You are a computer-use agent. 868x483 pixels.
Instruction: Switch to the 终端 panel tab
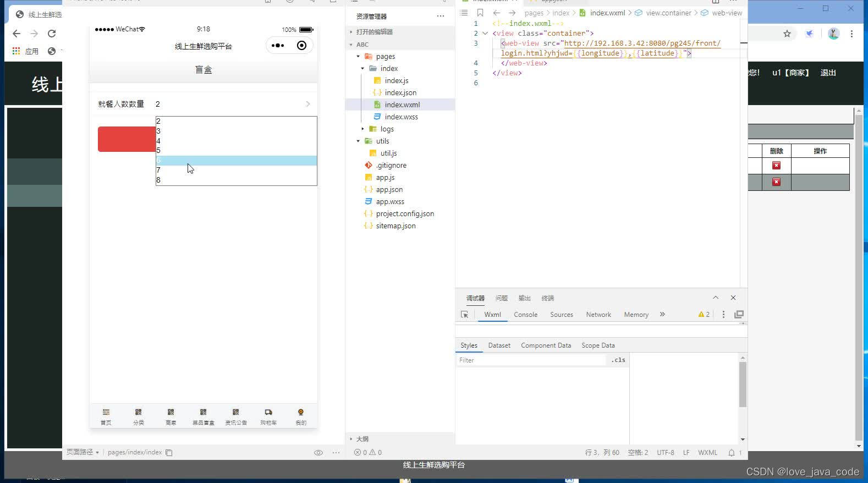(x=547, y=298)
